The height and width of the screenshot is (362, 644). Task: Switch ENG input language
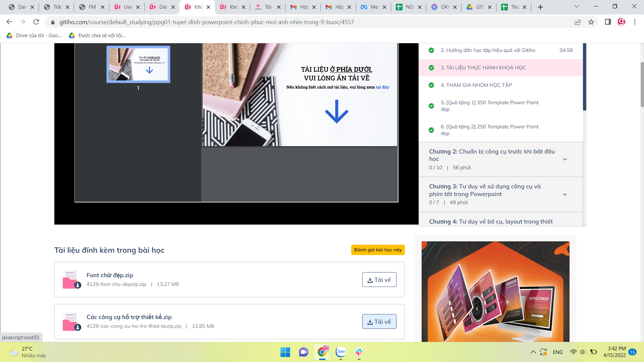pos(558,352)
